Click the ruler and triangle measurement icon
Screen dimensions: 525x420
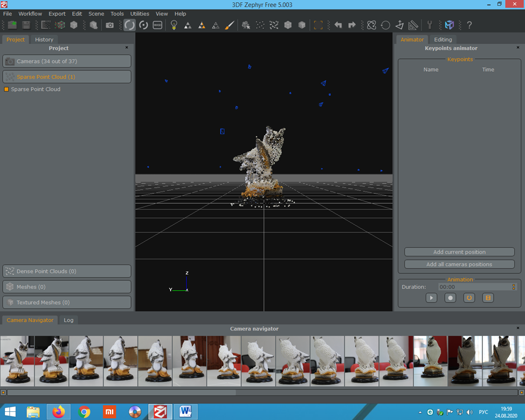point(413,25)
